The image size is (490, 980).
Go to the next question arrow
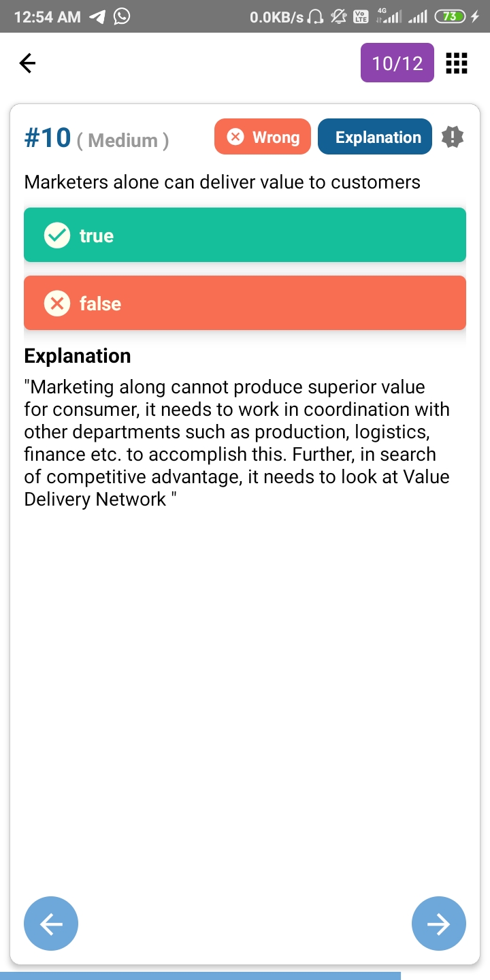pos(438,924)
